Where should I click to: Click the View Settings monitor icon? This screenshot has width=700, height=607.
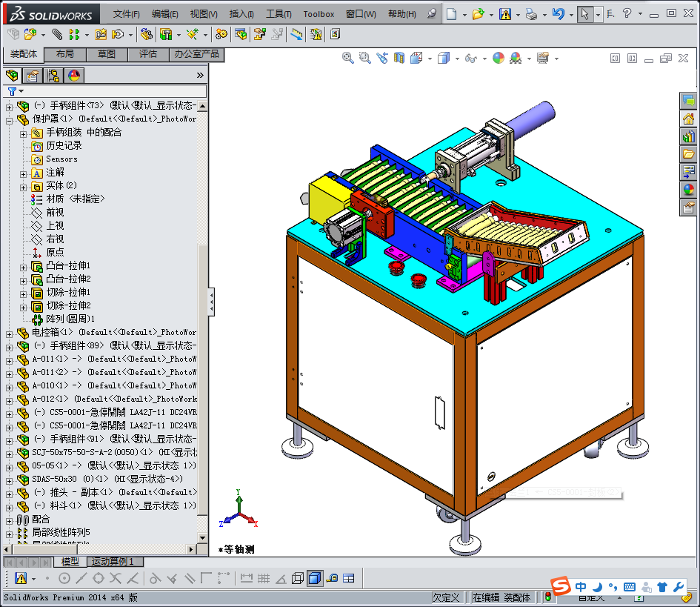tap(543, 58)
